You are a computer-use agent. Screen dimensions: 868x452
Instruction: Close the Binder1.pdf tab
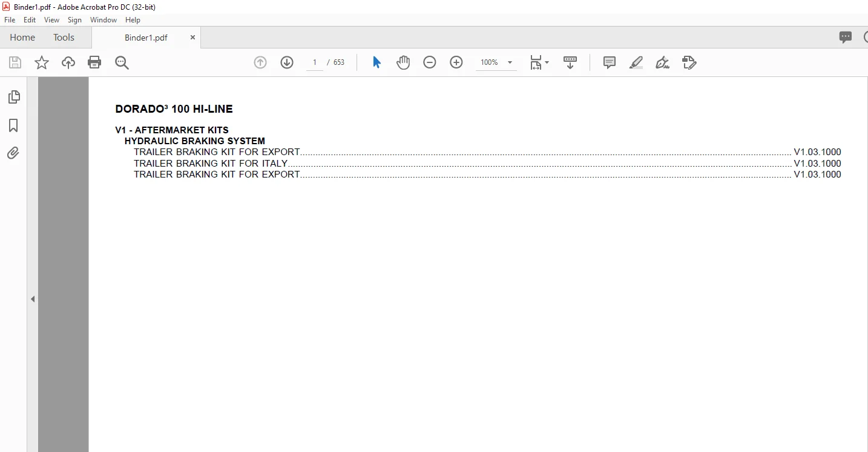click(x=193, y=38)
